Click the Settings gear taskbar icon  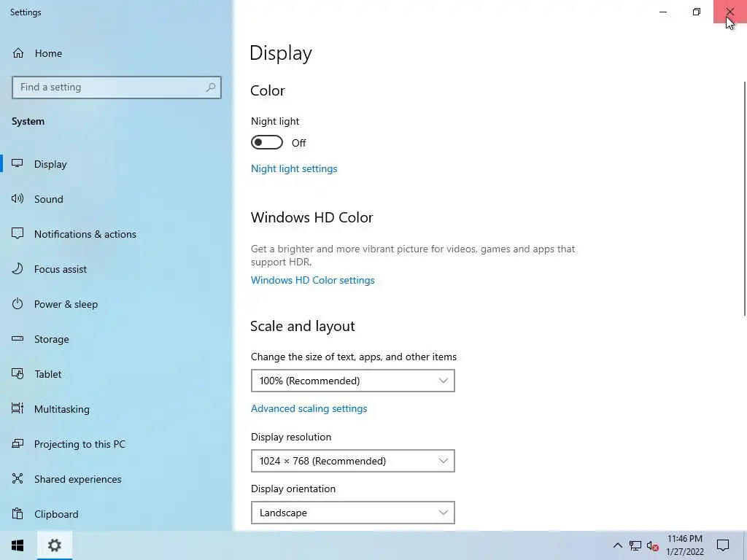point(55,545)
